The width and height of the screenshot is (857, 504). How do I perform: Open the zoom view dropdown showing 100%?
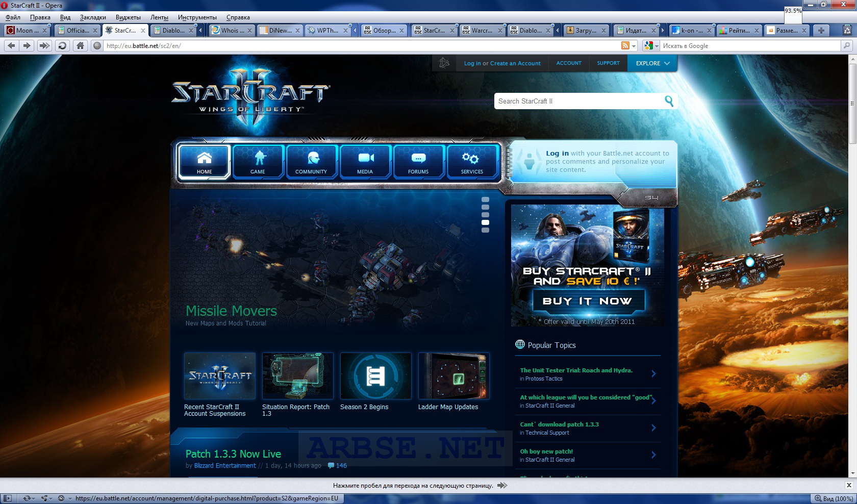[835, 498]
